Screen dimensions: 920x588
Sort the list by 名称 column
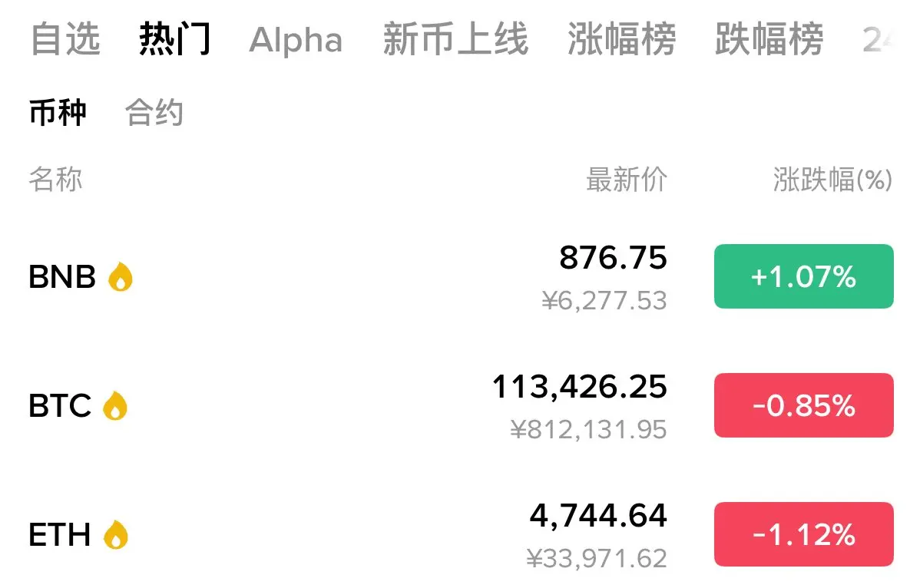pyautogui.click(x=56, y=180)
